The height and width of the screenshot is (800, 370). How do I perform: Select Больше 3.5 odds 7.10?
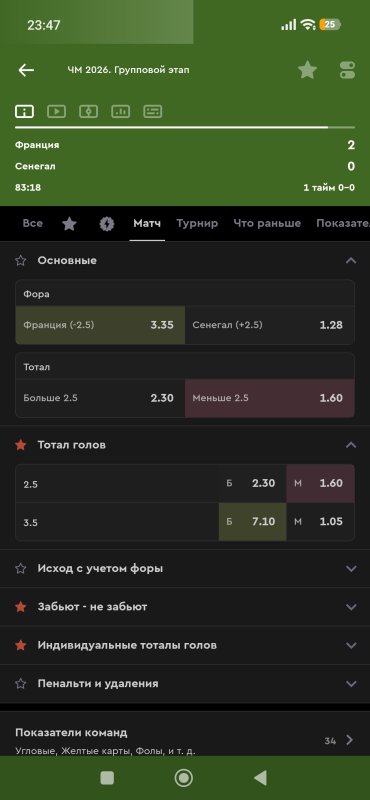(253, 522)
